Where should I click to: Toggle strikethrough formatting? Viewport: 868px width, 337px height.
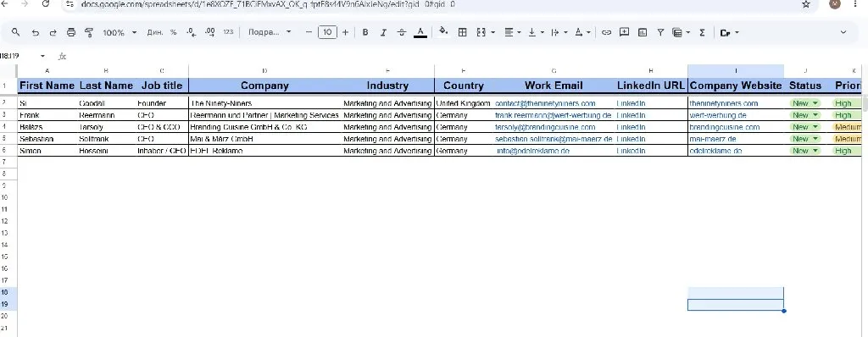point(402,33)
